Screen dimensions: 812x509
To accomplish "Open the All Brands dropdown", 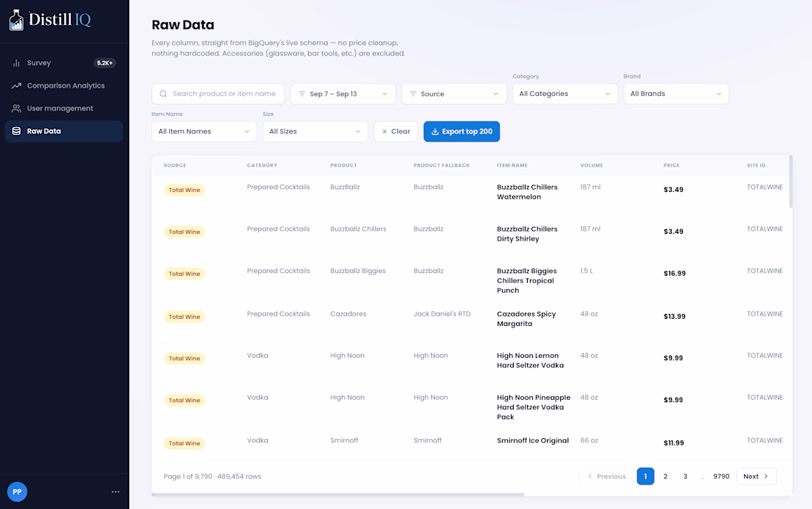I will (676, 94).
